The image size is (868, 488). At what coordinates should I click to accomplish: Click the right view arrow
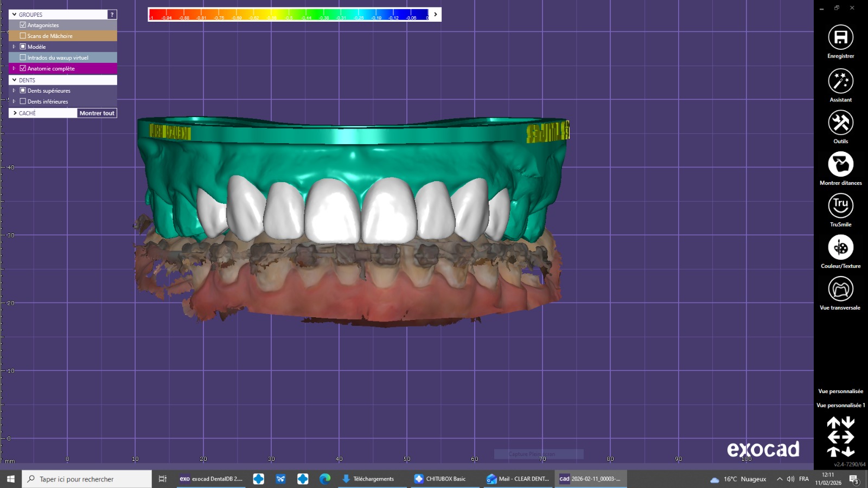click(x=848, y=437)
